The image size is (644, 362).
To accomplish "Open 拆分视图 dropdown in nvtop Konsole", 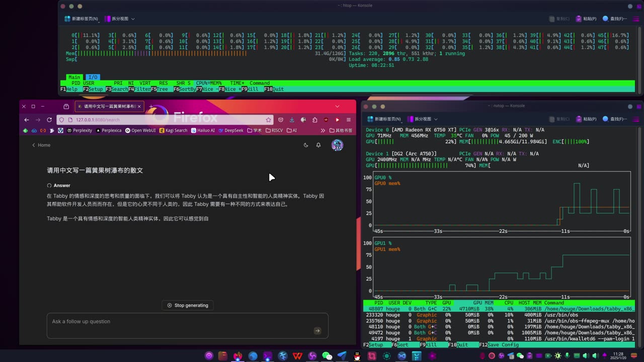I will pyautogui.click(x=423, y=119).
